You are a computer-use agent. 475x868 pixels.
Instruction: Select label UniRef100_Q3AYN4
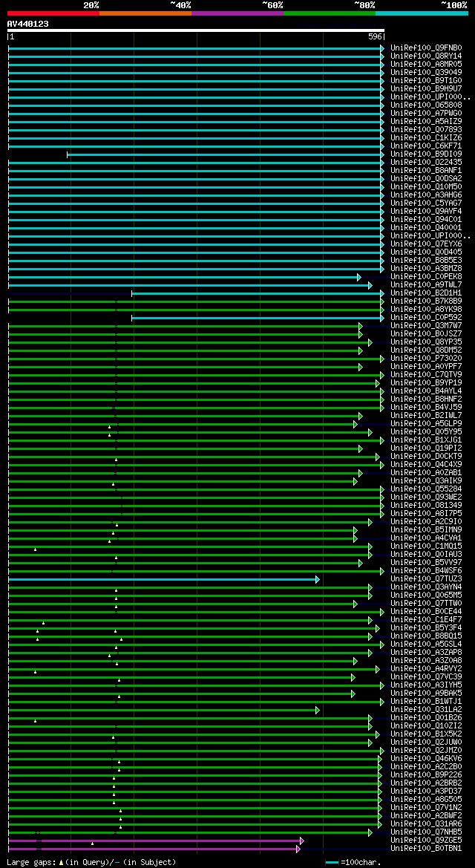(x=426, y=587)
